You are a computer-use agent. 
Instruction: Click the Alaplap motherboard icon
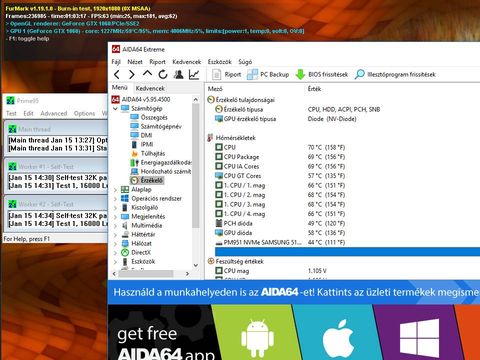[125, 189]
